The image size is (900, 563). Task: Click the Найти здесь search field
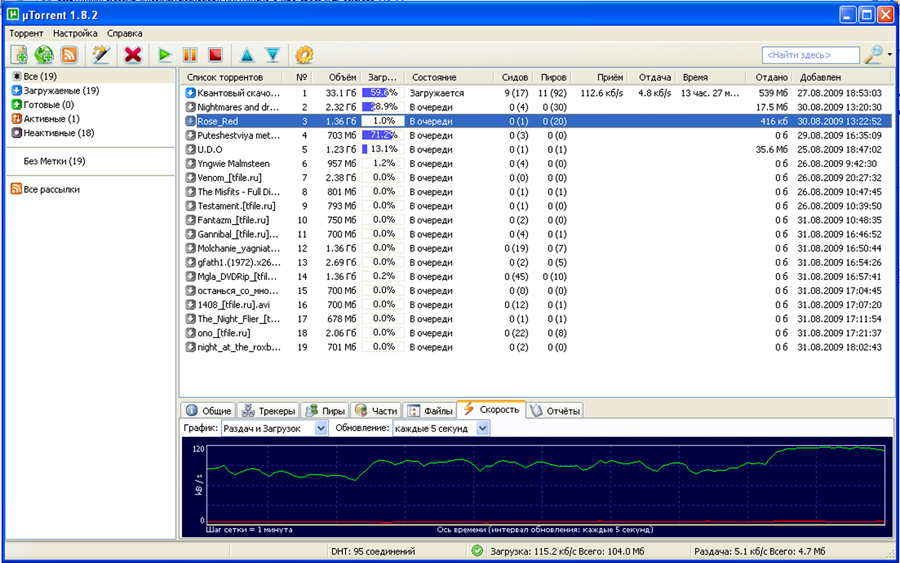(810, 56)
